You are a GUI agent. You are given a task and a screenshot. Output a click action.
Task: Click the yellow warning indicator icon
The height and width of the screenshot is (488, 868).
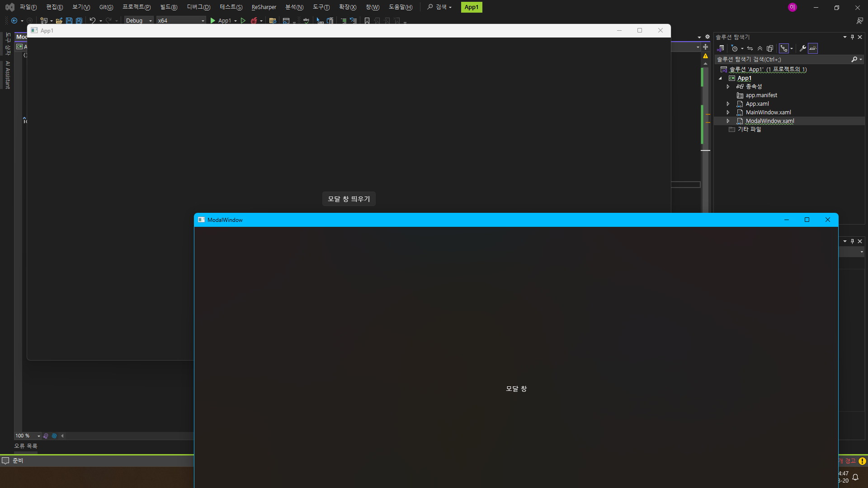(x=705, y=56)
